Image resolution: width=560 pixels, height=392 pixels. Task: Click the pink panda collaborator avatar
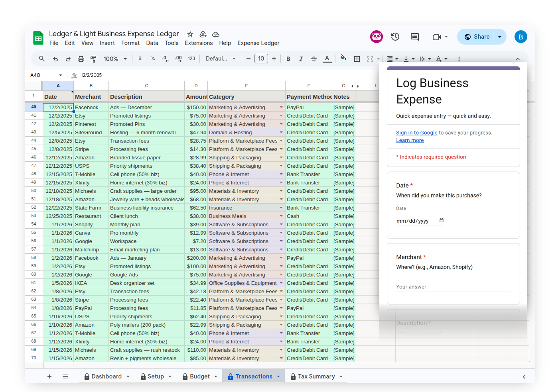[x=377, y=37]
